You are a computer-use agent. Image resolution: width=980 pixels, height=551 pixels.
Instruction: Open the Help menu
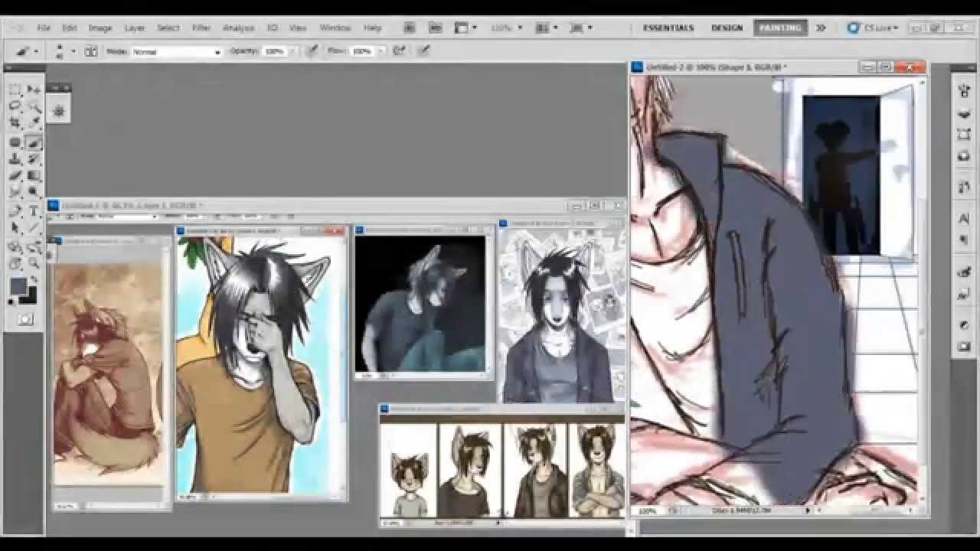coord(373,28)
